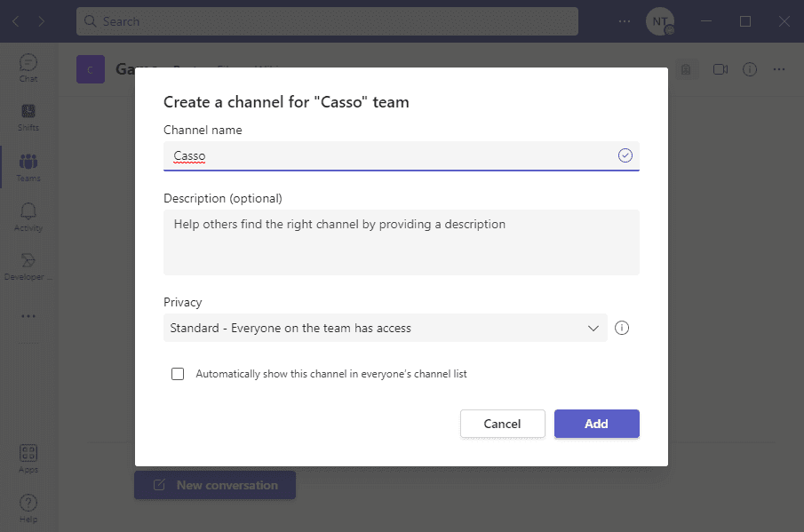The height and width of the screenshot is (532, 804).
Task: Click the Privacy label text
Action: pos(182,302)
